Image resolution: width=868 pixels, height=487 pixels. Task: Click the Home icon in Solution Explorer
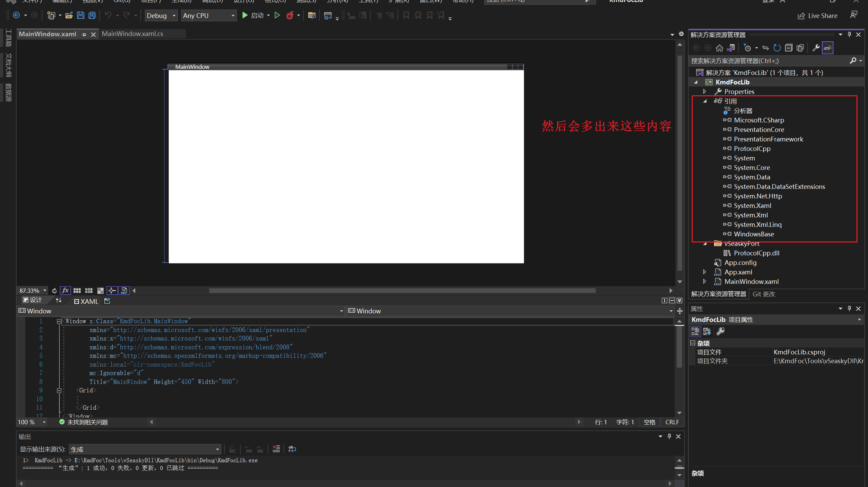719,48
